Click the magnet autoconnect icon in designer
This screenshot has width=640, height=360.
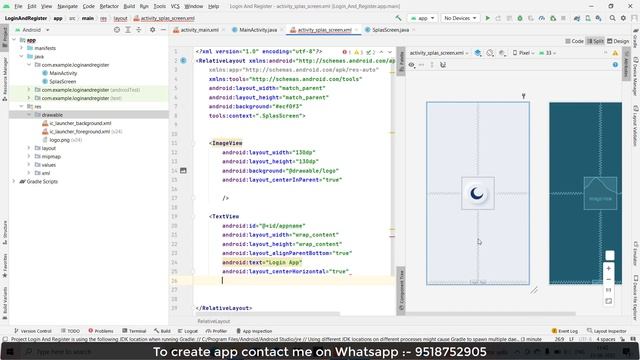coord(443,65)
